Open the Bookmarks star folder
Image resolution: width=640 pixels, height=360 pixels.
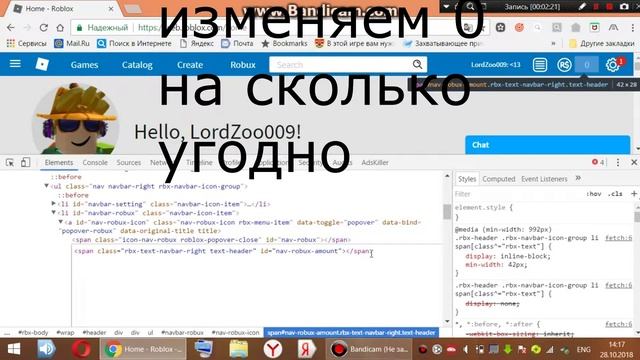tap(284, 43)
